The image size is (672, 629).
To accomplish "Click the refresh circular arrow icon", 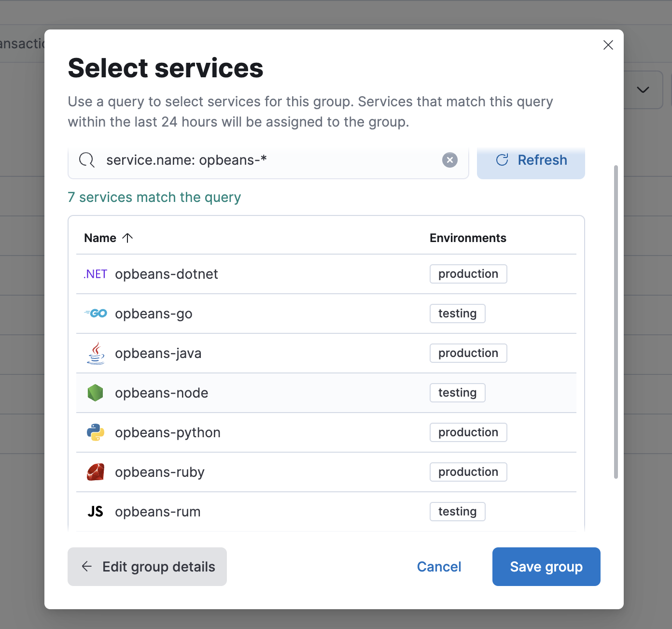I will (x=503, y=160).
